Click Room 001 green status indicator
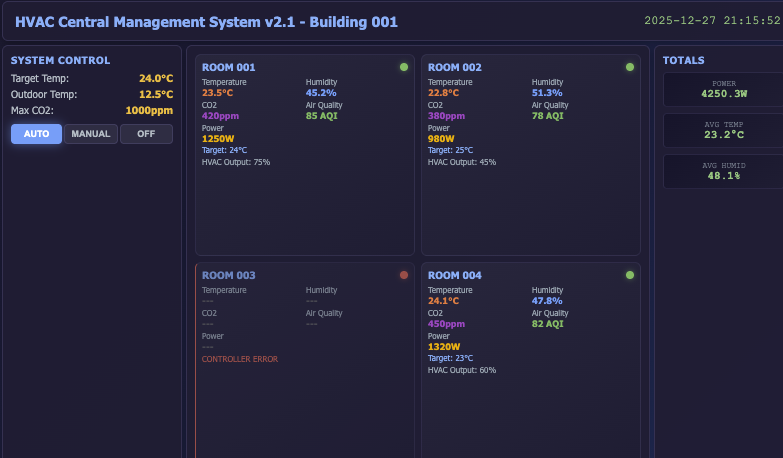 (404, 67)
